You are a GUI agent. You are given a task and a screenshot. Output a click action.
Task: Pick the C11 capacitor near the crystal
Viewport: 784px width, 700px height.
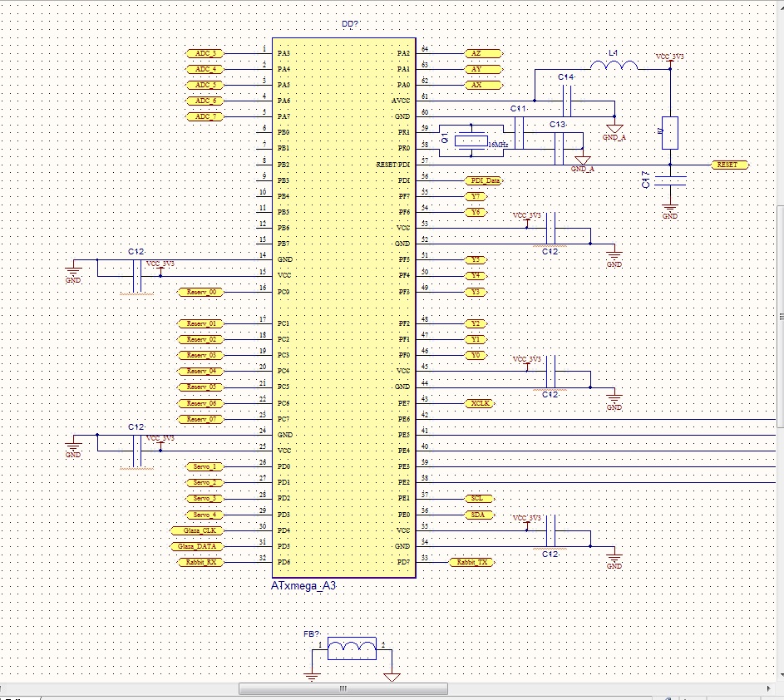coord(519,132)
